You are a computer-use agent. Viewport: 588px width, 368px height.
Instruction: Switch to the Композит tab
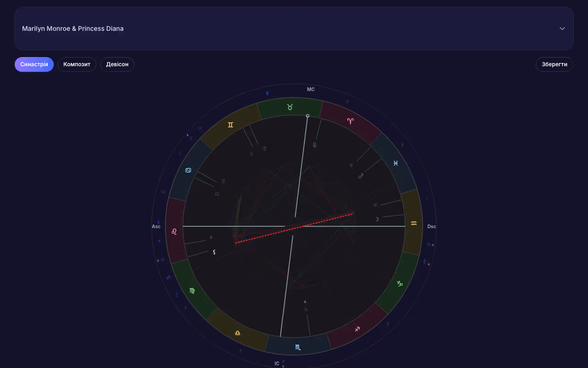pos(77,64)
